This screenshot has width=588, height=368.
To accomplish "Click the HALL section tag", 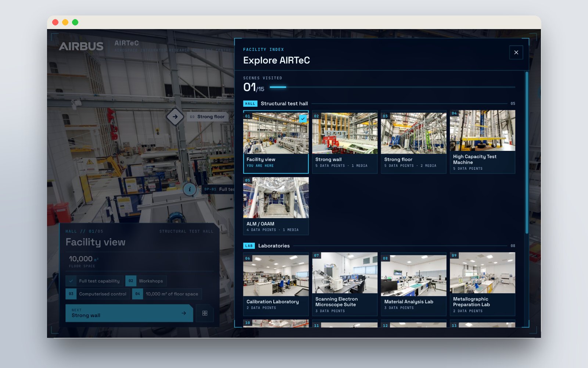I will pos(250,104).
